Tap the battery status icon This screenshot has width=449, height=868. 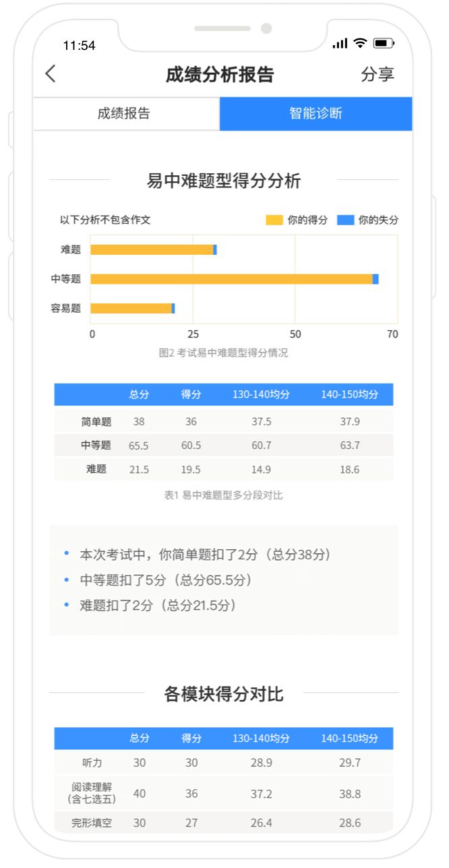(383, 44)
